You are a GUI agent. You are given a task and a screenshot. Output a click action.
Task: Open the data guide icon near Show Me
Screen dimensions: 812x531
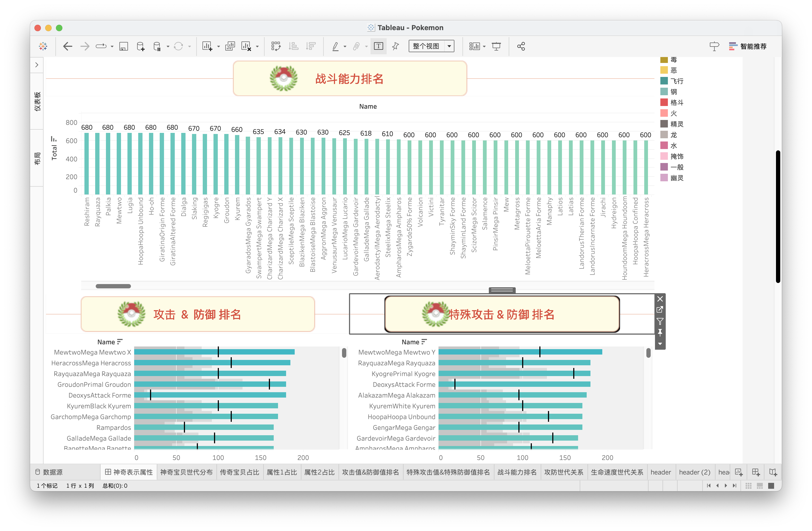(x=714, y=46)
